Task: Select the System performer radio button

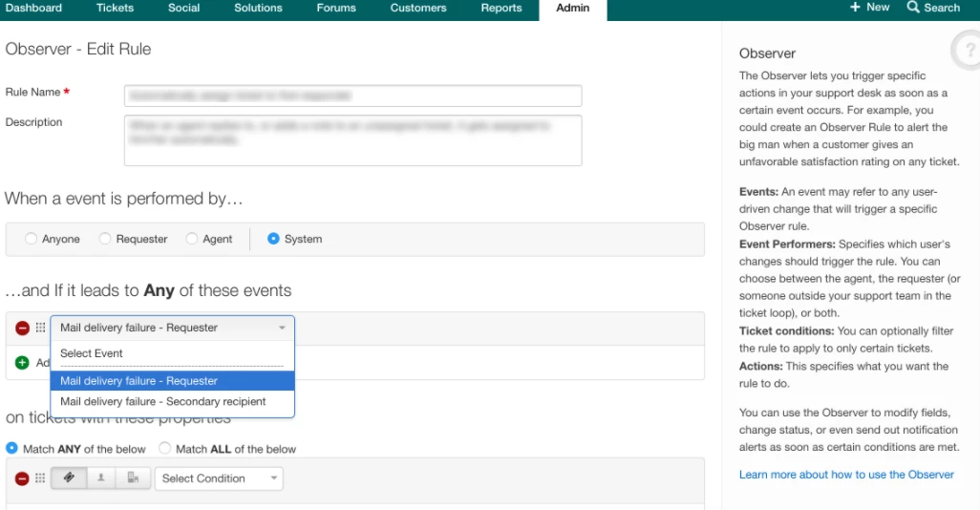Action: (x=273, y=239)
